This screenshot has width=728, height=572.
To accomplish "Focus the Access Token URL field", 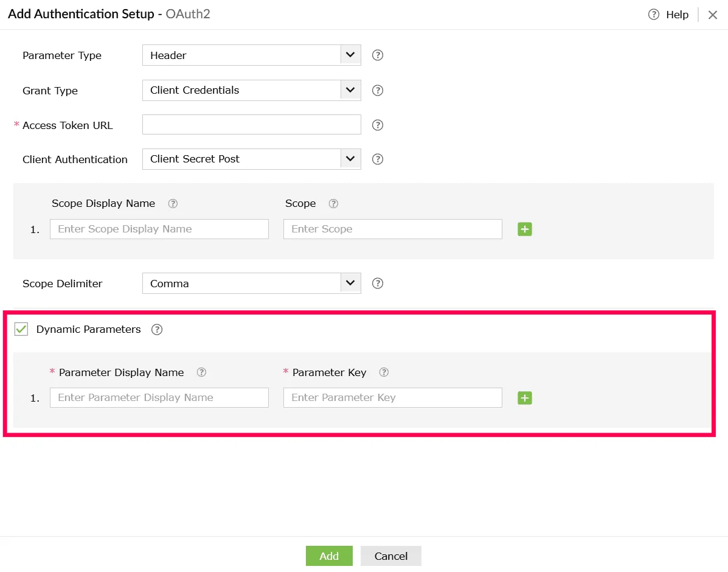I will coord(252,125).
